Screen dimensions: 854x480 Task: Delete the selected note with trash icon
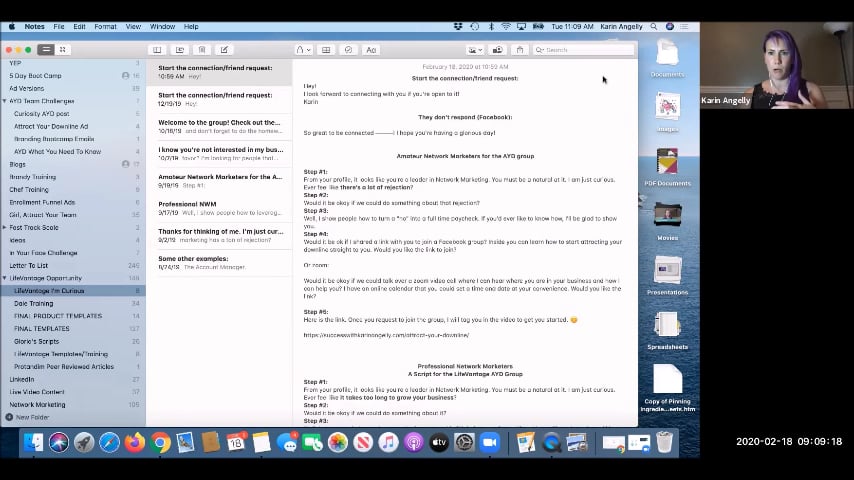pyautogui.click(x=202, y=50)
